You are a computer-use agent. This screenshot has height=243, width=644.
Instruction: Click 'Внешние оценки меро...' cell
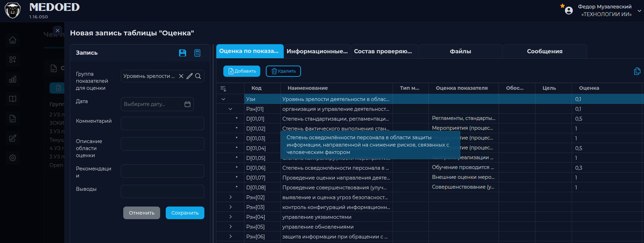point(464,177)
